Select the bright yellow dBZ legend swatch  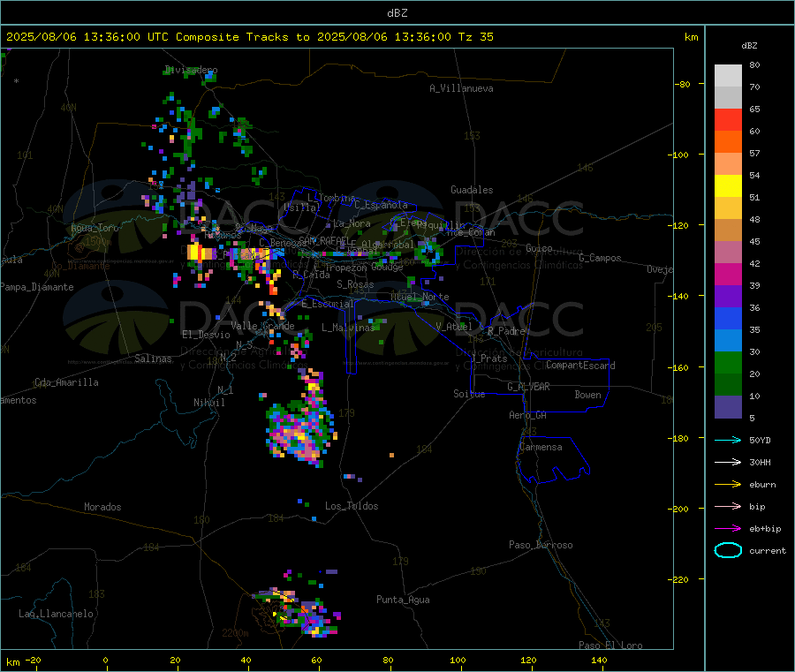coord(728,186)
